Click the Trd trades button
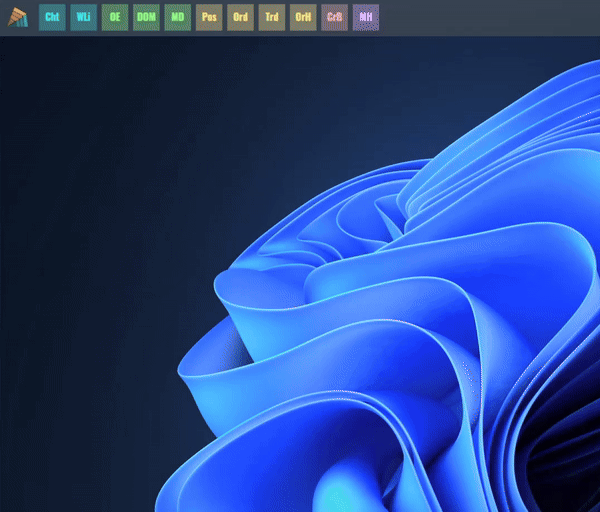600x512 pixels. coord(272,17)
